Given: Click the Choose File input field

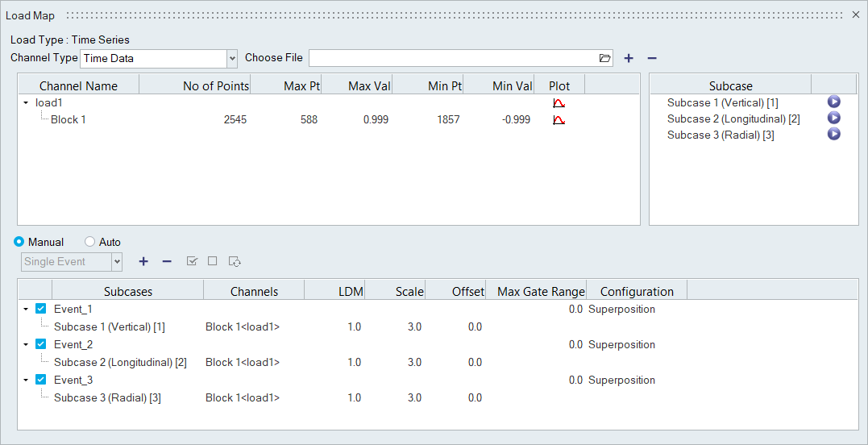Looking at the screenshot, I should (x=451, y=58).
